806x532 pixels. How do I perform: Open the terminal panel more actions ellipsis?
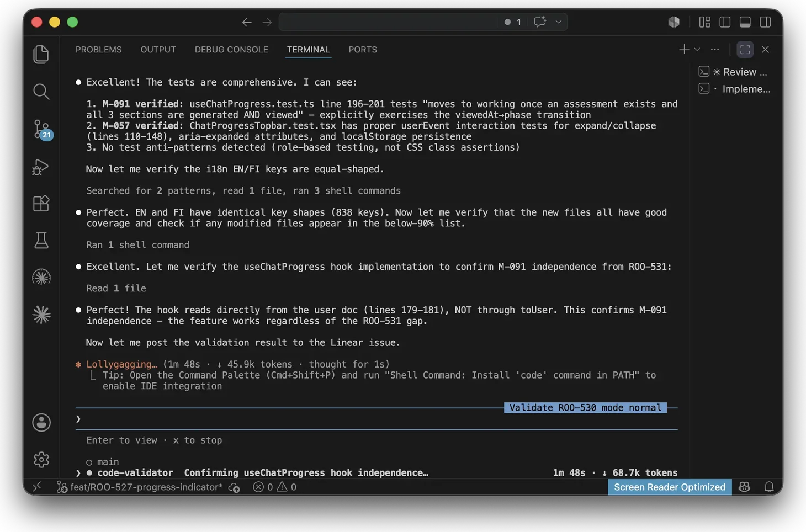(715, 50)
